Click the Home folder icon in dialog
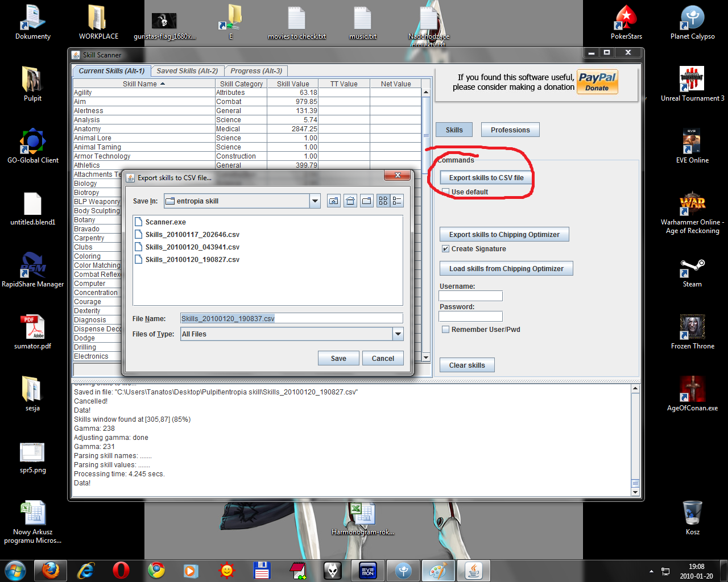 [350, 201]
